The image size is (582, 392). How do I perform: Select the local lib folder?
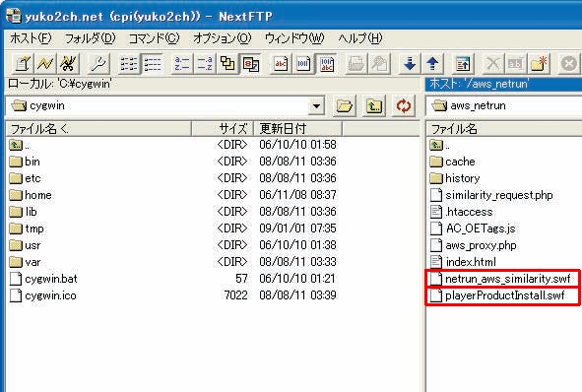click(x=23, y=212)
